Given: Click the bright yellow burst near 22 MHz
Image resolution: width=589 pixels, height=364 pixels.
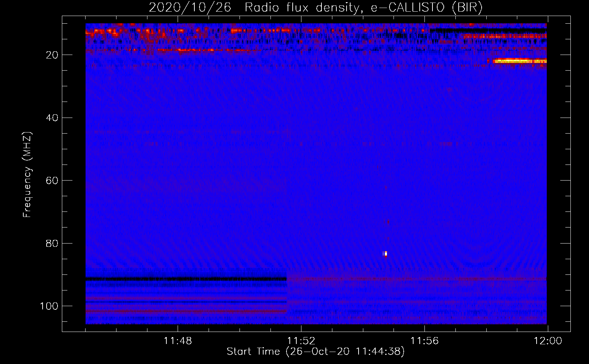Looking at the screenshot, I should [x=519, y=61].
